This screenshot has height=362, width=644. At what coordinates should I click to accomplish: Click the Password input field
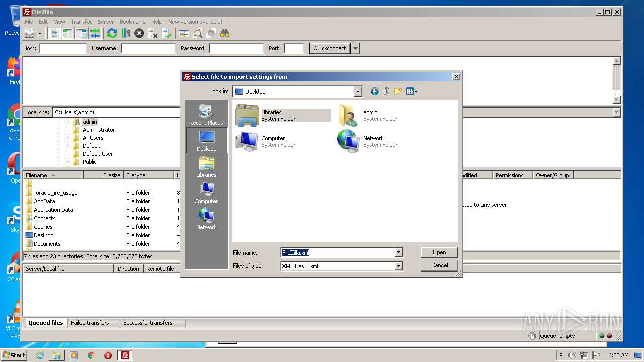click(236, 48)
